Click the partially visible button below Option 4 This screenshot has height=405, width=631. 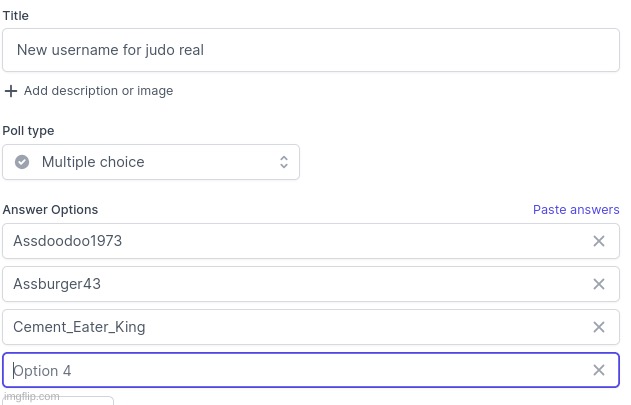tap(58, 401)
